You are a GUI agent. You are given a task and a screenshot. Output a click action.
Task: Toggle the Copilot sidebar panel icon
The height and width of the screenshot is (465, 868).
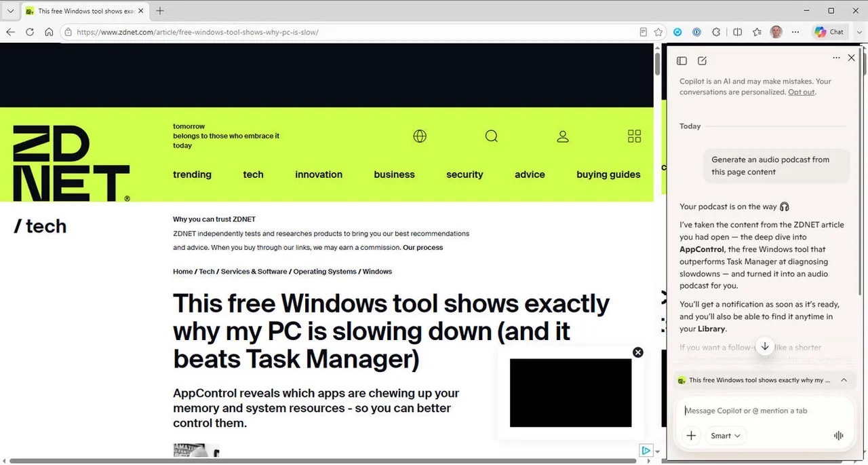tap(682, 60)
